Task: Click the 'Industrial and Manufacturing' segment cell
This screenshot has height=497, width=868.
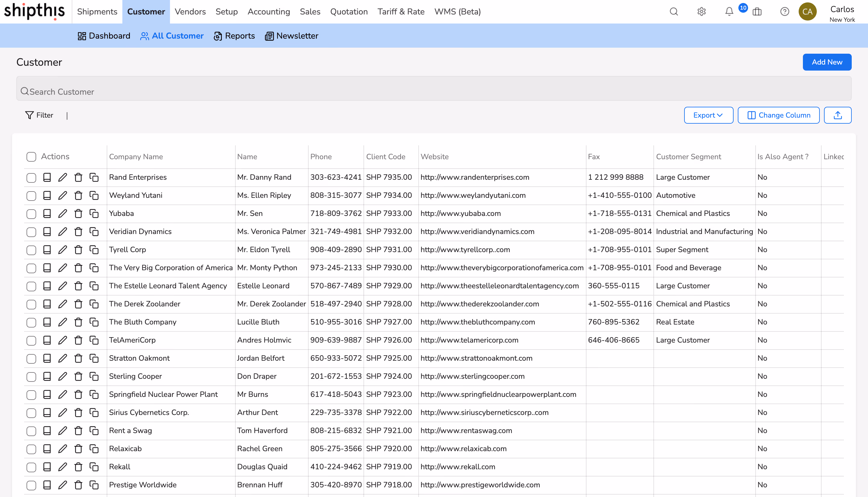Action: pos(704,231)
